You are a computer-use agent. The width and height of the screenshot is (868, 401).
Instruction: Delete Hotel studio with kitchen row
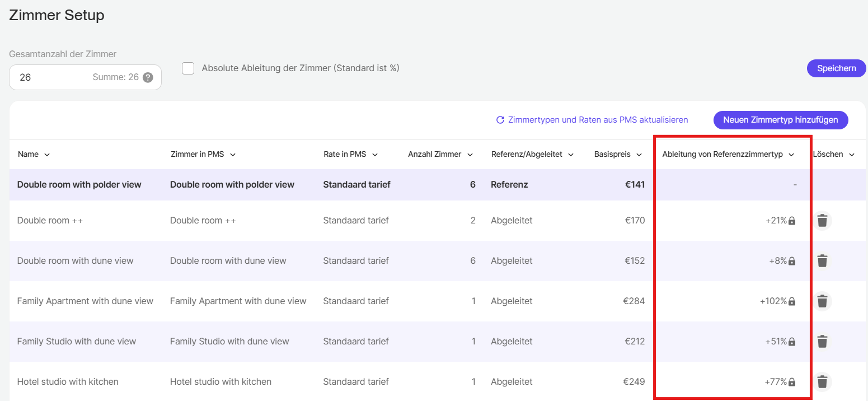coord(822,382)
